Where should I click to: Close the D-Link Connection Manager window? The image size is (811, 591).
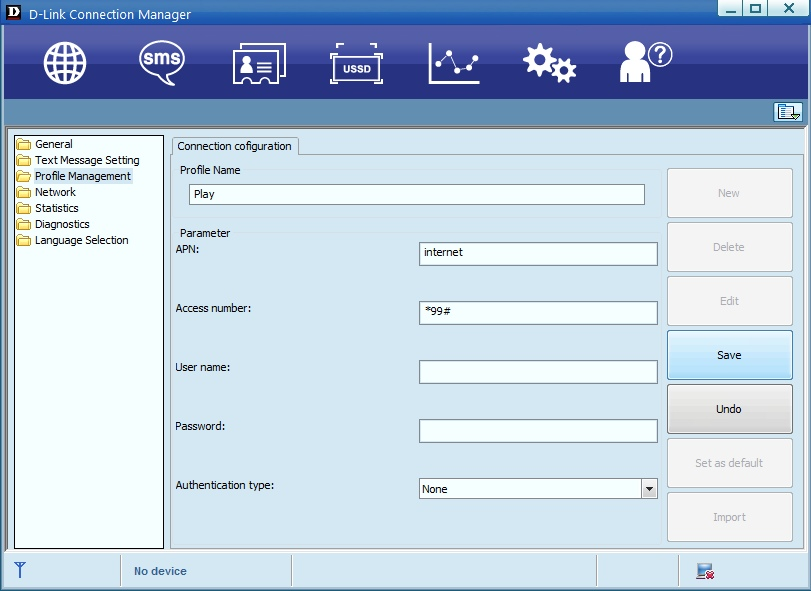tap(789, 8)
